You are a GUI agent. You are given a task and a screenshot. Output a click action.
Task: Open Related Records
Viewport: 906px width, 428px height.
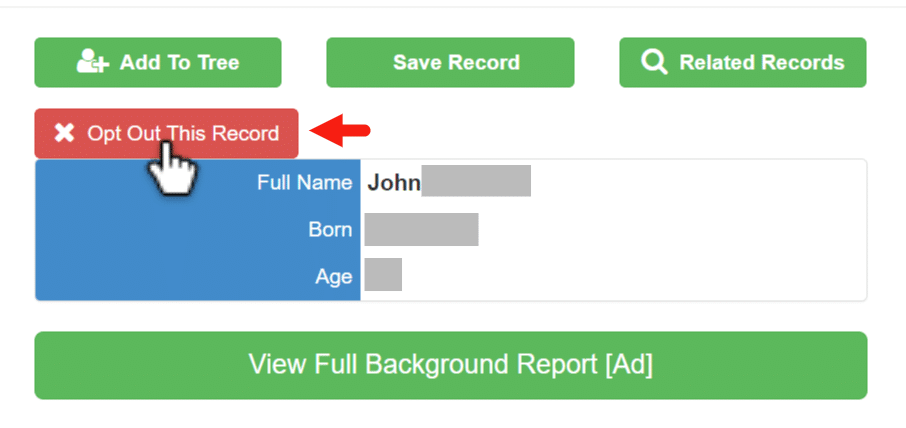pos(761,62)
